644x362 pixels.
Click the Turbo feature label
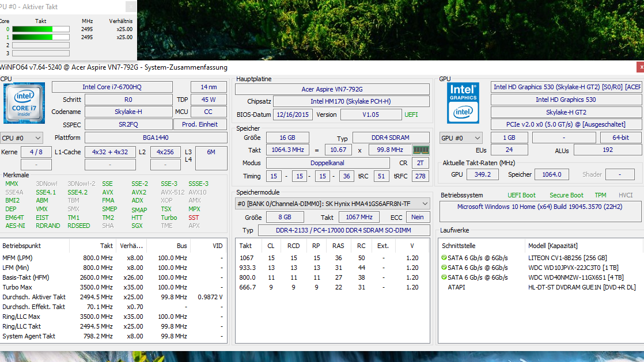click(x=169, y=218)
